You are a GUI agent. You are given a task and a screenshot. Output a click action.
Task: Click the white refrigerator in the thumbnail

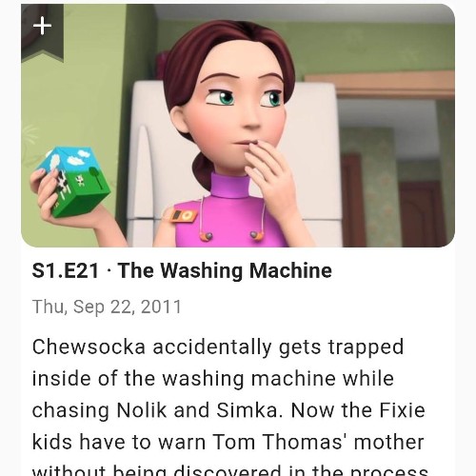point(317,159)
